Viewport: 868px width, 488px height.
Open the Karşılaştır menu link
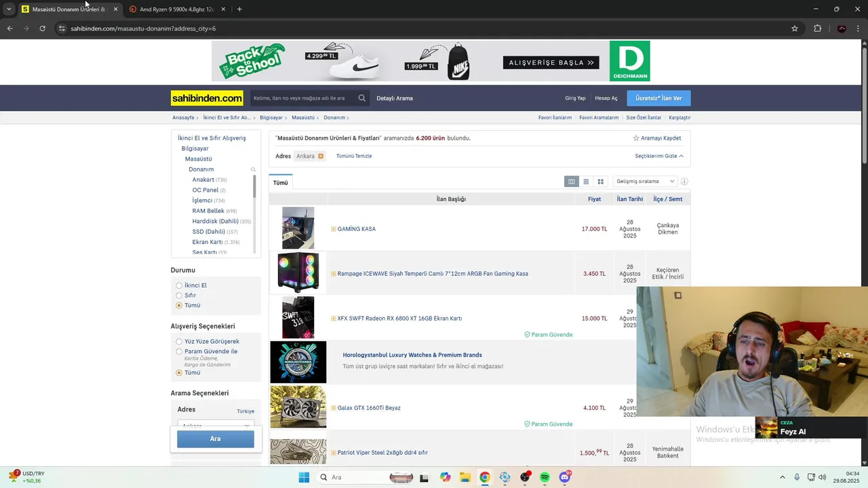coord(679,118)
